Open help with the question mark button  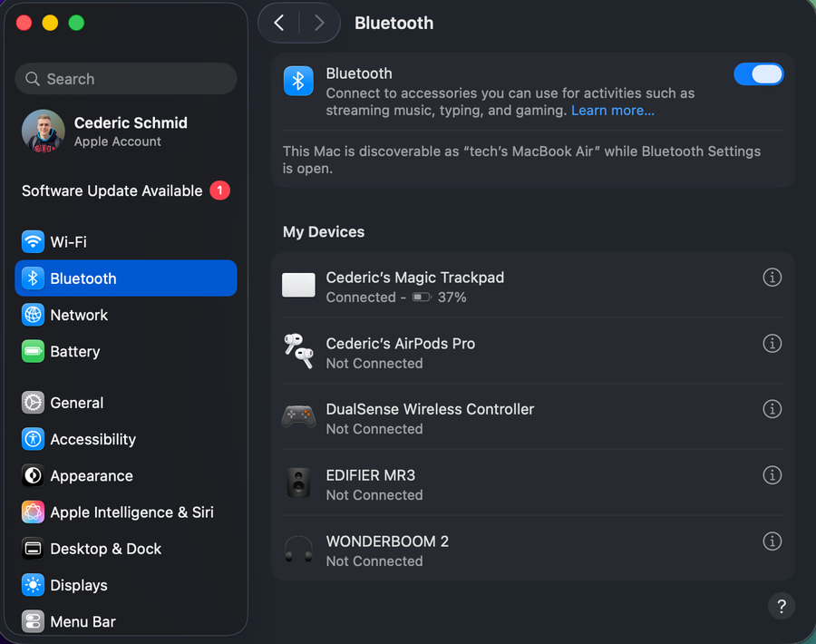click(782, 606)
